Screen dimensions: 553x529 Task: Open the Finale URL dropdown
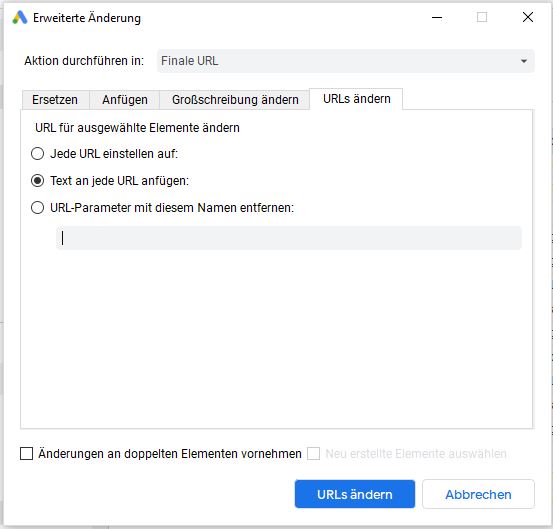coord(345,61)
